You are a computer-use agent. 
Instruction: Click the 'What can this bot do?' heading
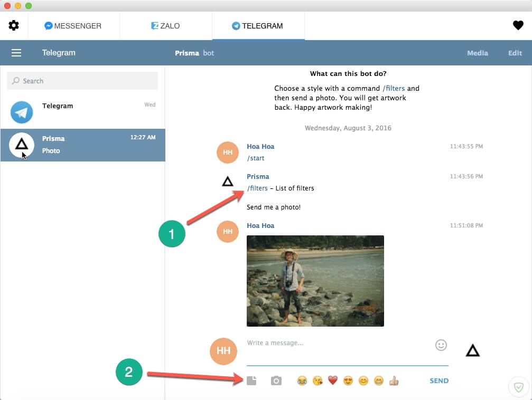pos(348,73)
